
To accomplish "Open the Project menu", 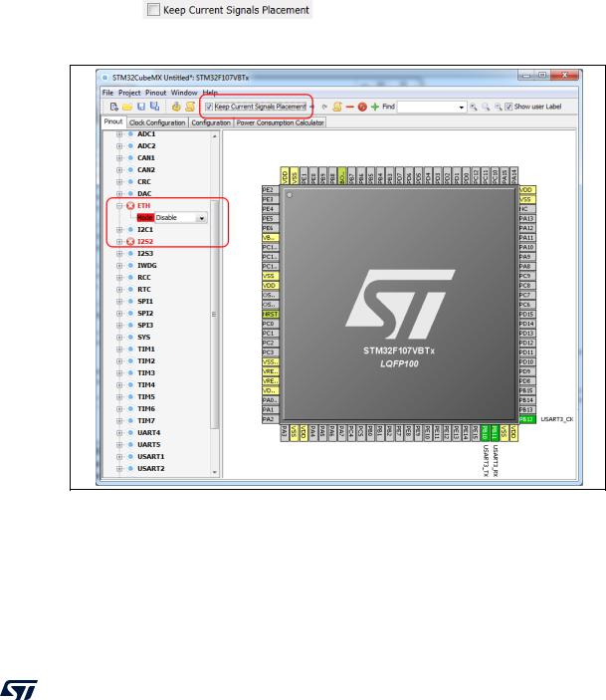I will 129,93.
